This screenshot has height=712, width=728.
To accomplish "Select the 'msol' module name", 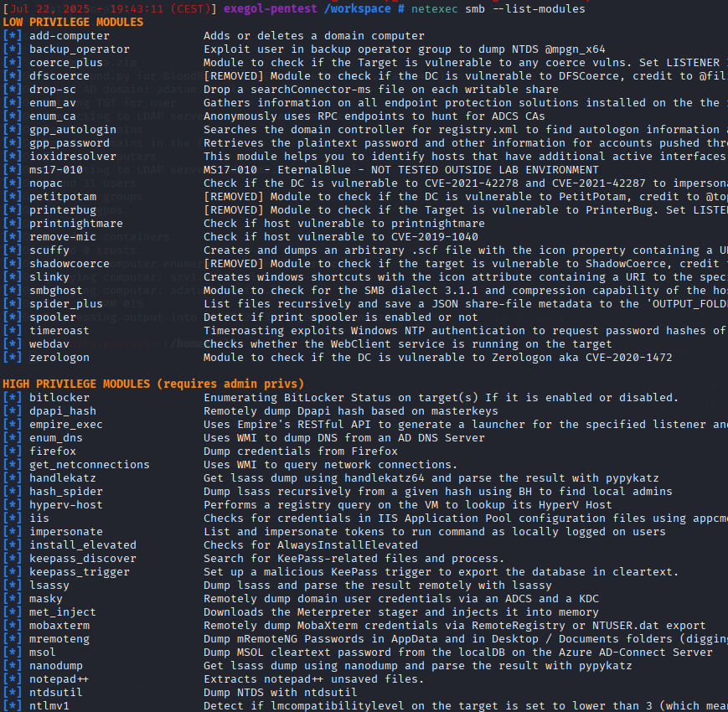I will point(42,653).
